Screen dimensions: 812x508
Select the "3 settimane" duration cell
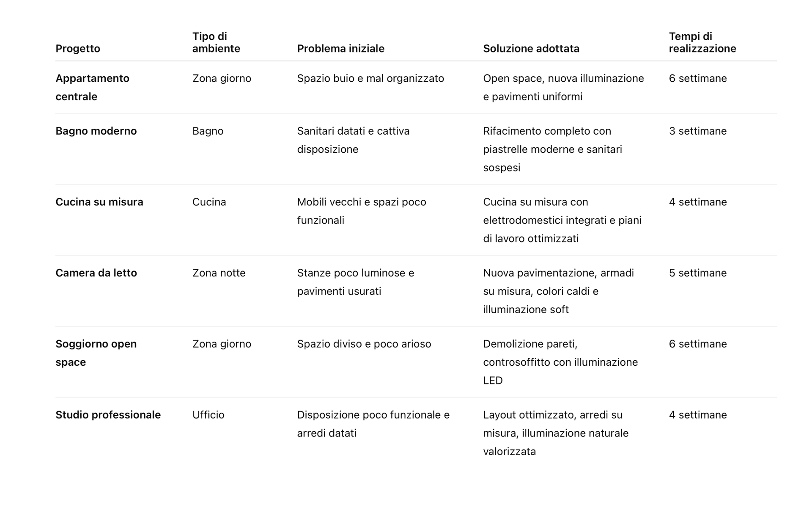pyautogui.click(x=697, y=131)
